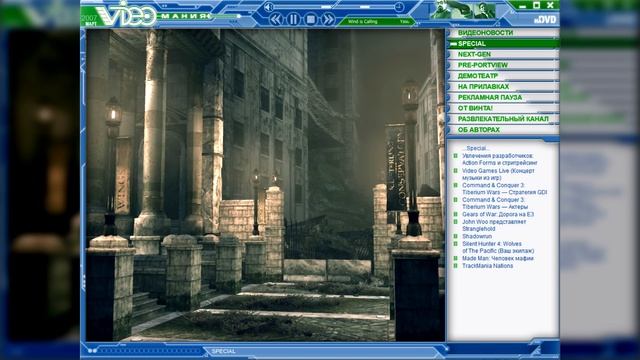Open the Видеоновости section
Screen dimensions: 640x360
(x=503, y=33)
